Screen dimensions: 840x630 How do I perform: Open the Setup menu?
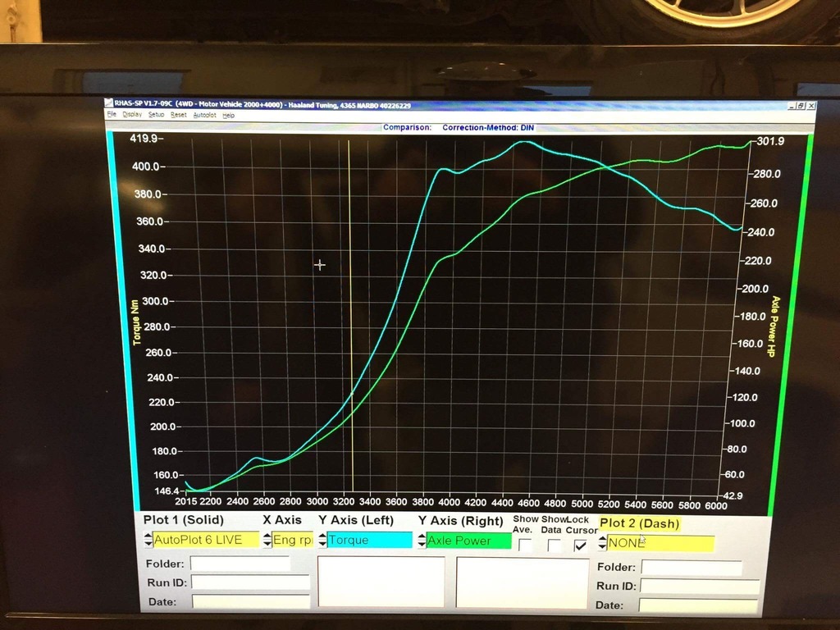[157, 115]
